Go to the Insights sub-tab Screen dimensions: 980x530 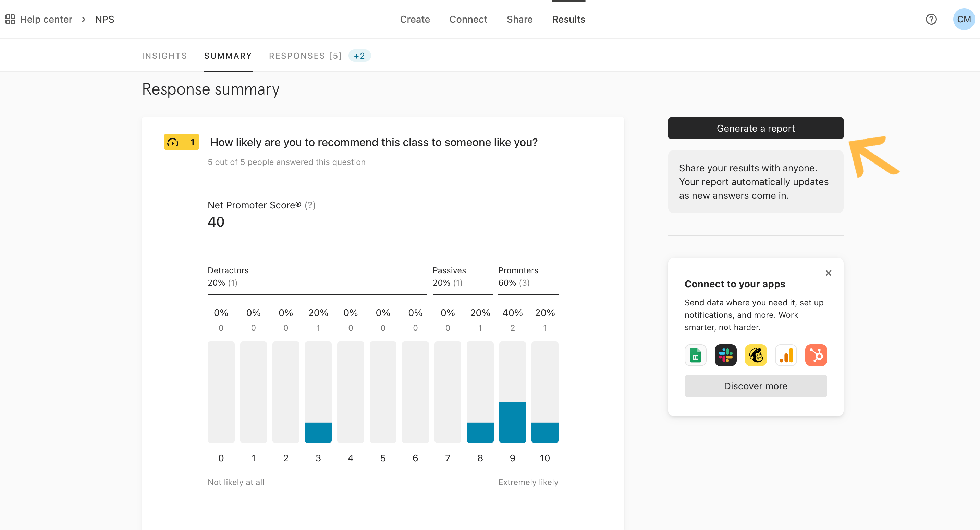coord(164,56)
